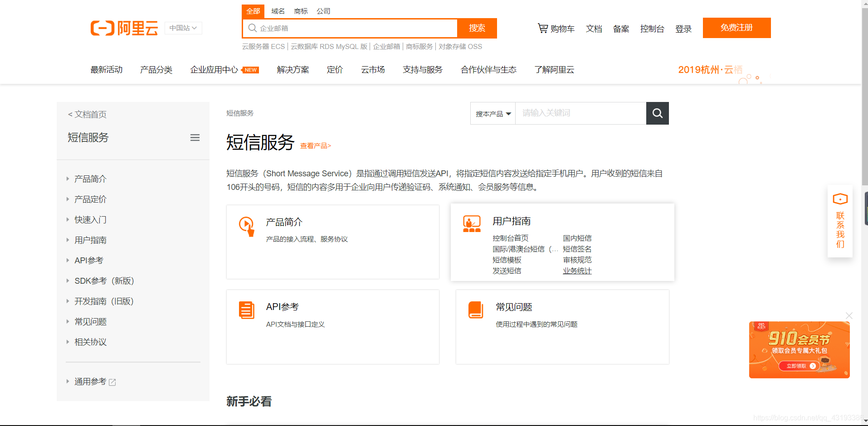Click the 用户指南 card icon
Screen dimensions: 868x426
point(472,224)
